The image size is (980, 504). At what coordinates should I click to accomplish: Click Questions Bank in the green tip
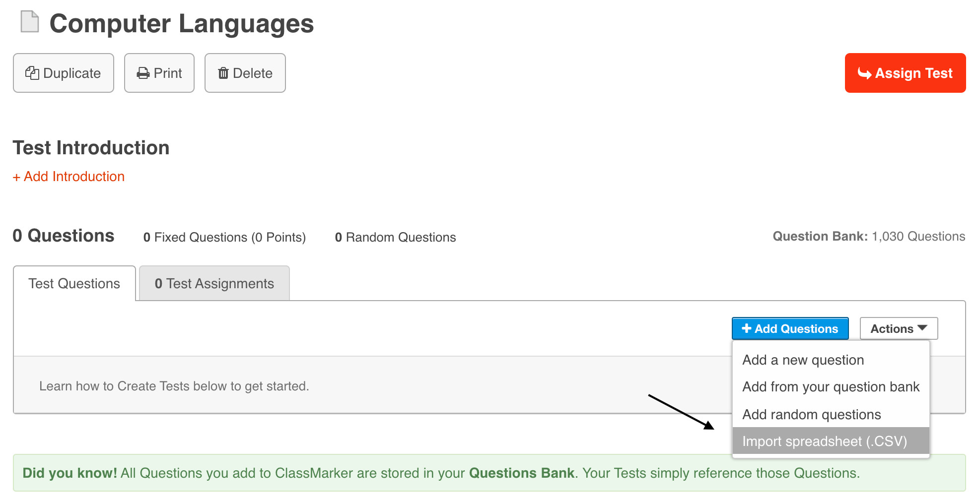tap(521, 473)
